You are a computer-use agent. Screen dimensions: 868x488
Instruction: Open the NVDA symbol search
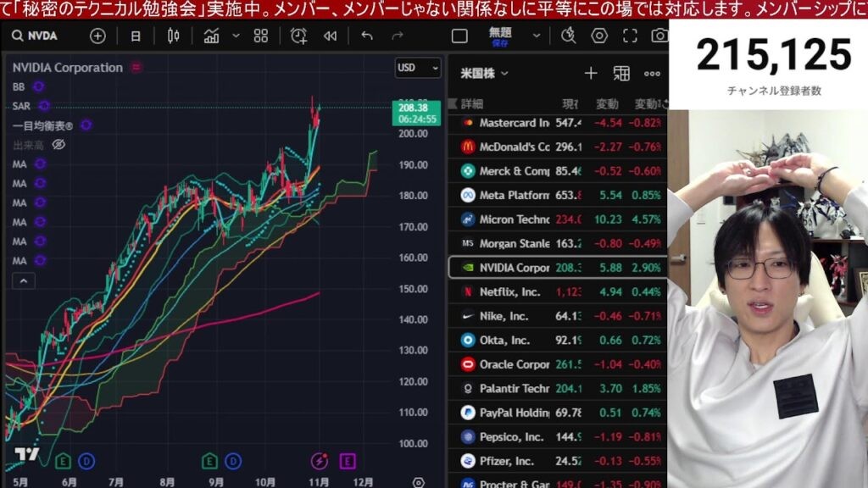point(34,36)
